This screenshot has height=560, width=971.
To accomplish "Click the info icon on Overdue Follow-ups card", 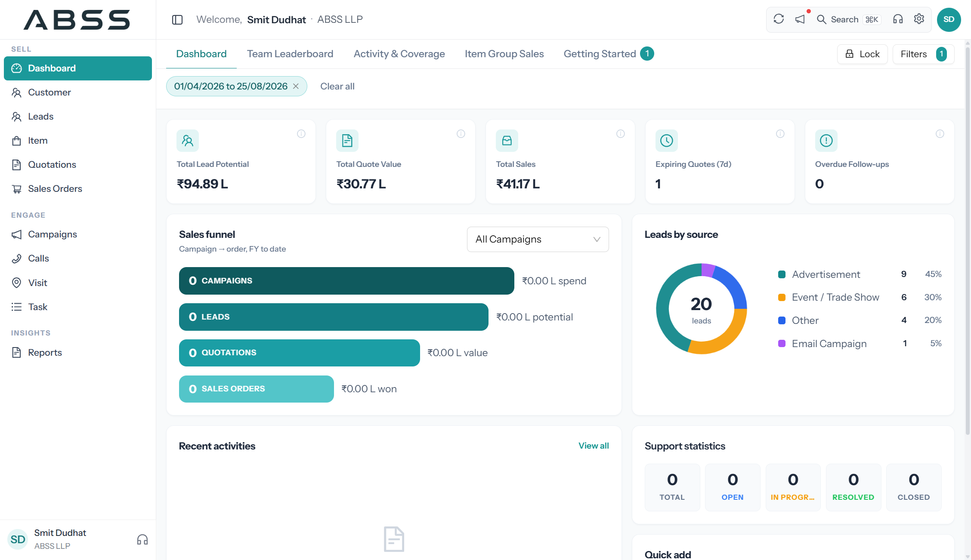I will tap(940, 134).
